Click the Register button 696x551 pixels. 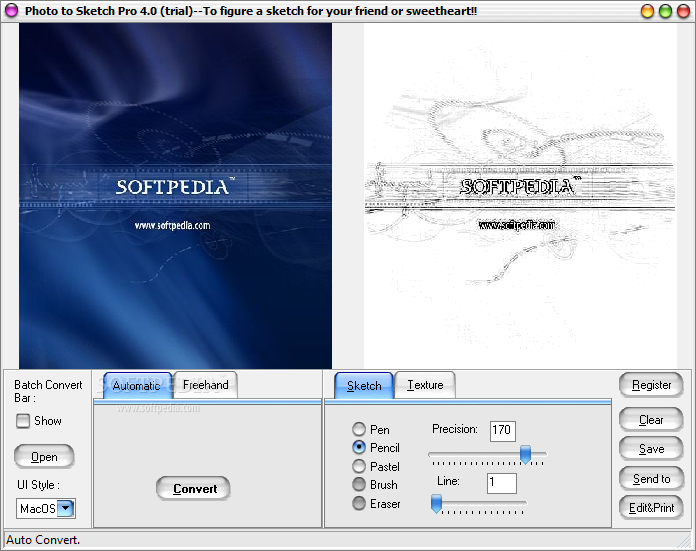pos(651,385)
